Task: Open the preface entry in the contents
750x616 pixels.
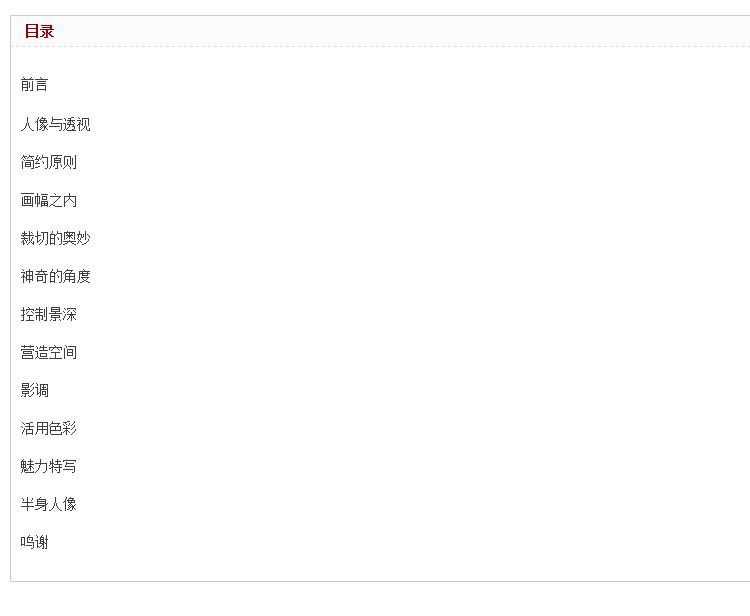Action: (x=34, y=85)
